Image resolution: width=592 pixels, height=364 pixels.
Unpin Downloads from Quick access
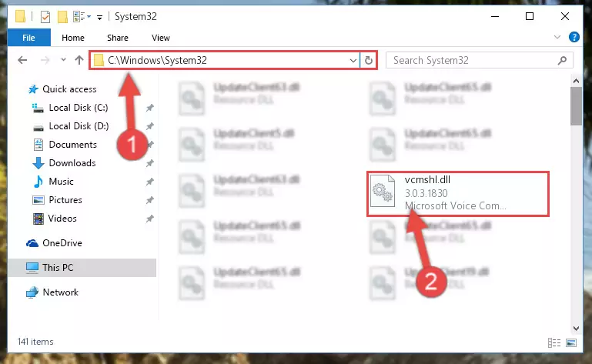[x=150, y=163]
